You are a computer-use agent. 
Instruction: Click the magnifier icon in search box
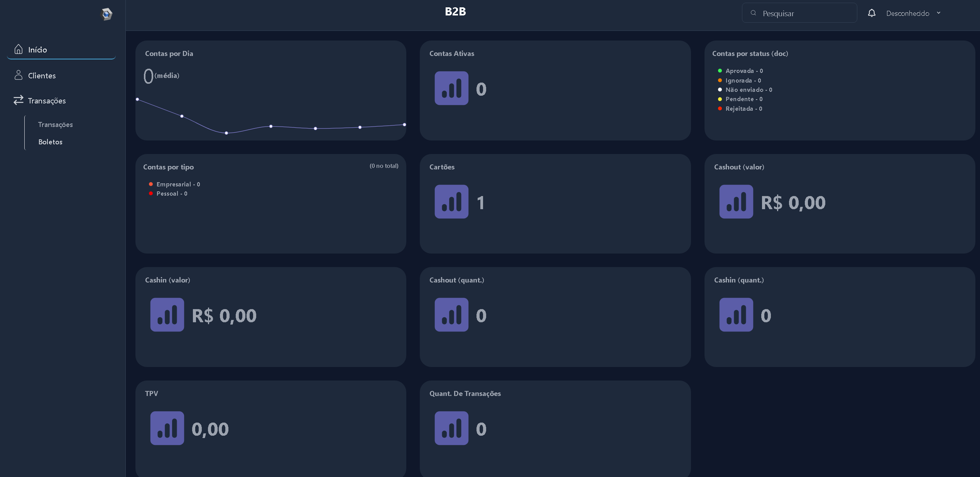pos(753,13)
